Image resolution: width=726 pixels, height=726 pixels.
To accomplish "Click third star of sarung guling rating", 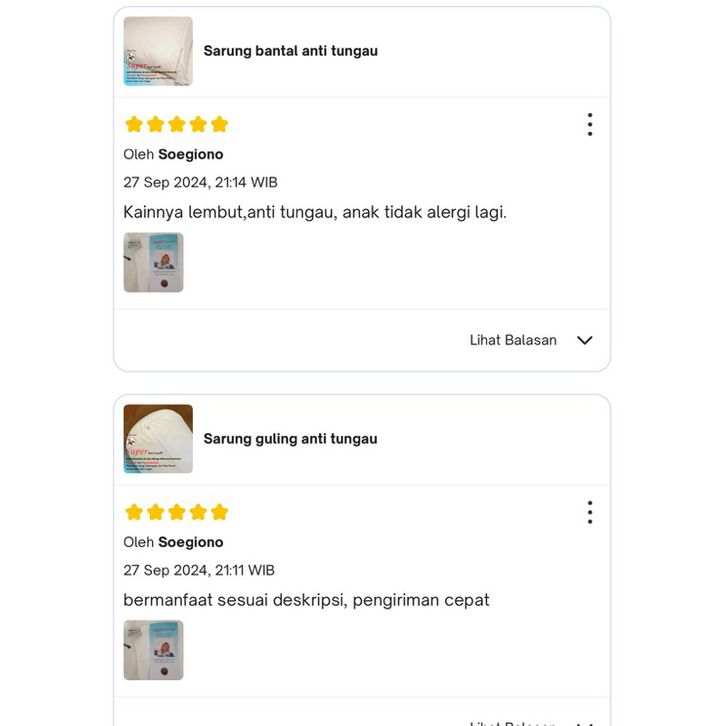I will (x=177, y=512).
